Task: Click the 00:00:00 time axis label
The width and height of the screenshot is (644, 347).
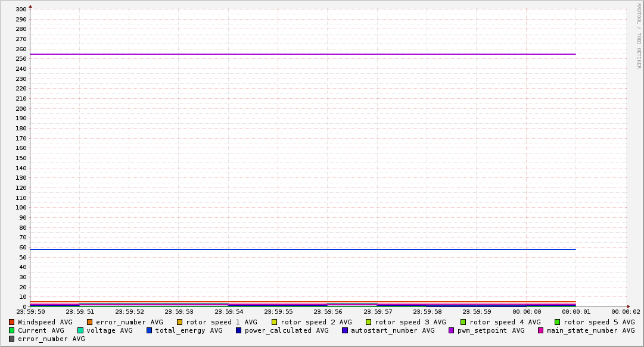Action: point(527,311)
